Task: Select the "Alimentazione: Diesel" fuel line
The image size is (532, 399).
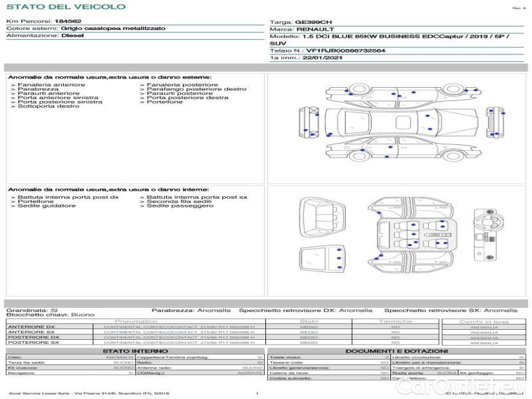Action: point(45,35)
